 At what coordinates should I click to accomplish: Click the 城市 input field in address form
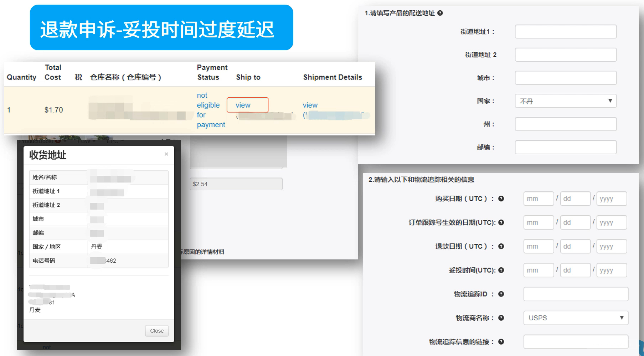(566, 78)
